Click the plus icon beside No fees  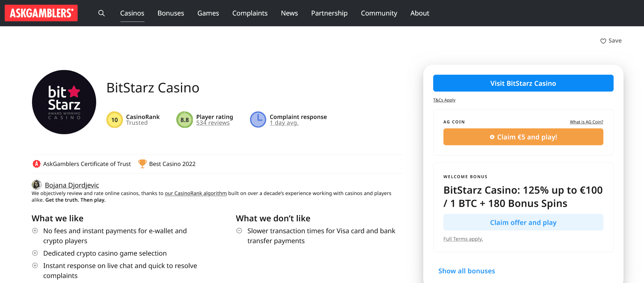[x=35, y=231]
